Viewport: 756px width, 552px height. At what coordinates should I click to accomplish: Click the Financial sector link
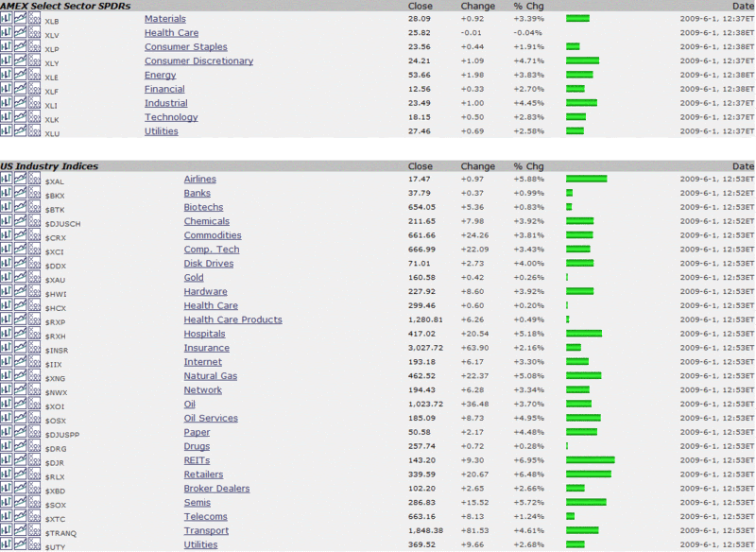pyautogui.click(x=164, y=89)
